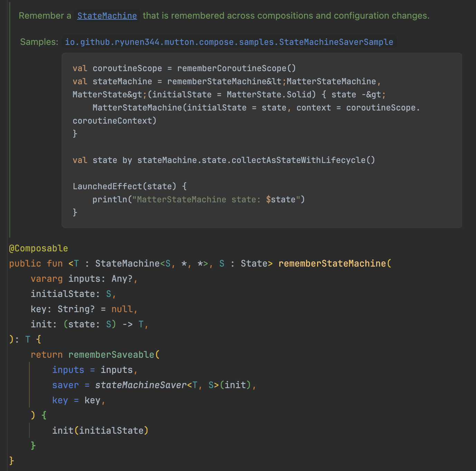Image resolution: width=476 pixels, height=471 pixels.
Task: Select the rememberStateMachine function name
Action: pyautogui.click(x=334, y=263)
